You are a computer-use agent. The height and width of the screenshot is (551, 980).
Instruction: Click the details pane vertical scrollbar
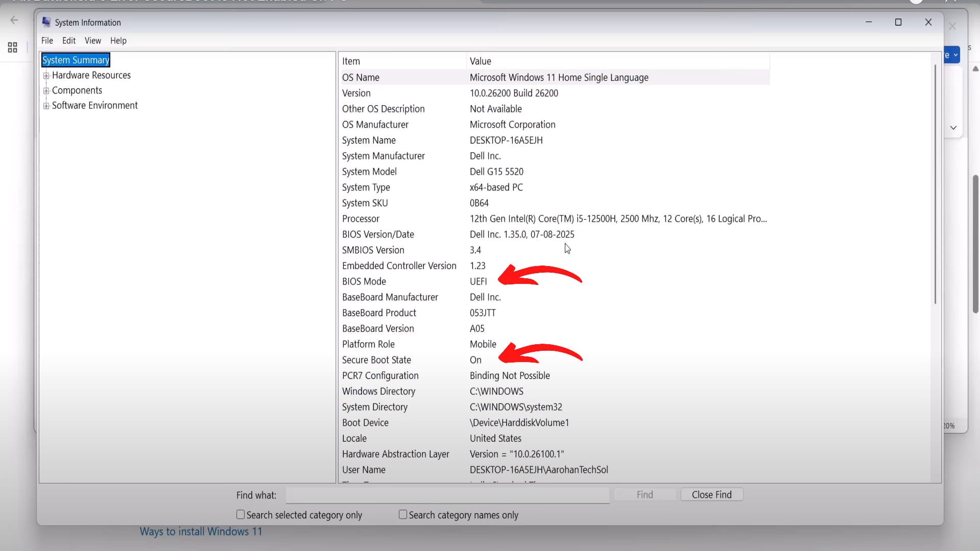point(935,184)
